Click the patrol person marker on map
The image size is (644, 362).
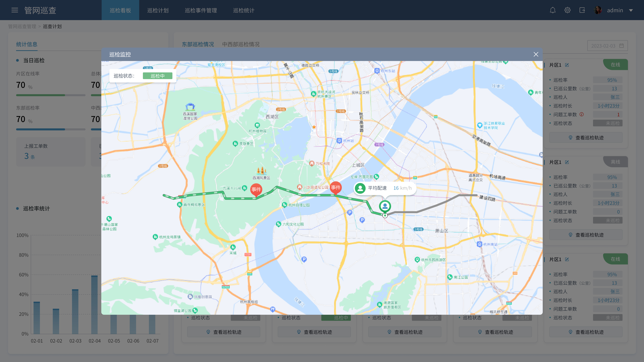pyautogui.click(x=385, y=206)
